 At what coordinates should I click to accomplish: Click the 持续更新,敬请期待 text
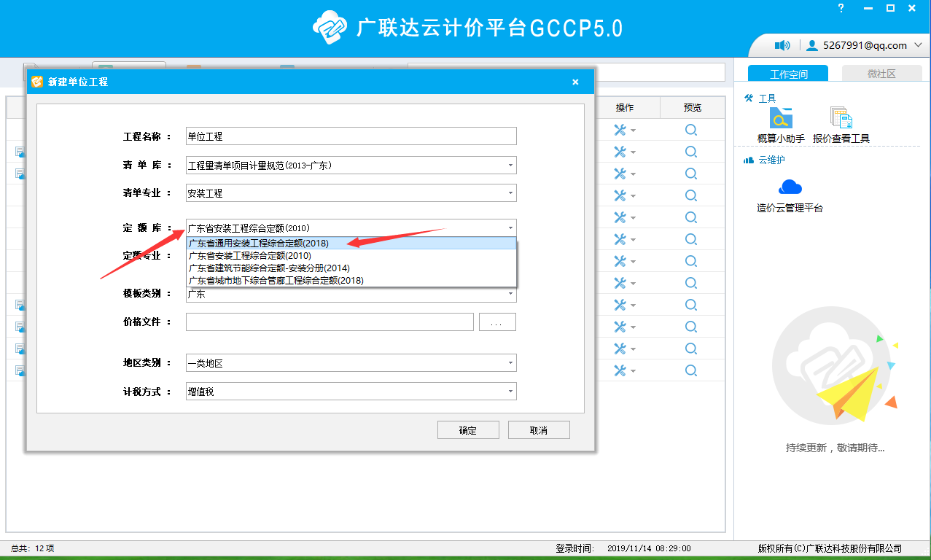tap(835, 448)
